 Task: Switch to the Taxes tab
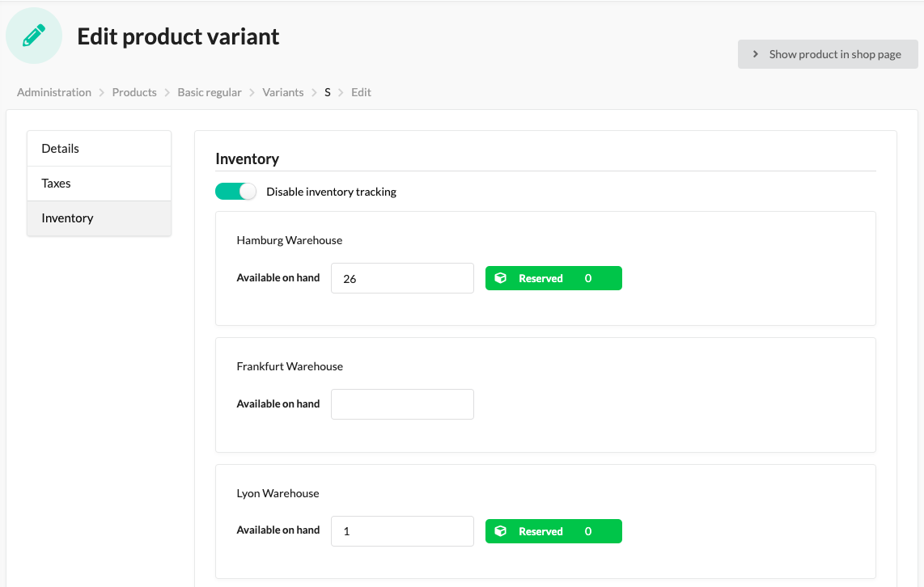99,183
